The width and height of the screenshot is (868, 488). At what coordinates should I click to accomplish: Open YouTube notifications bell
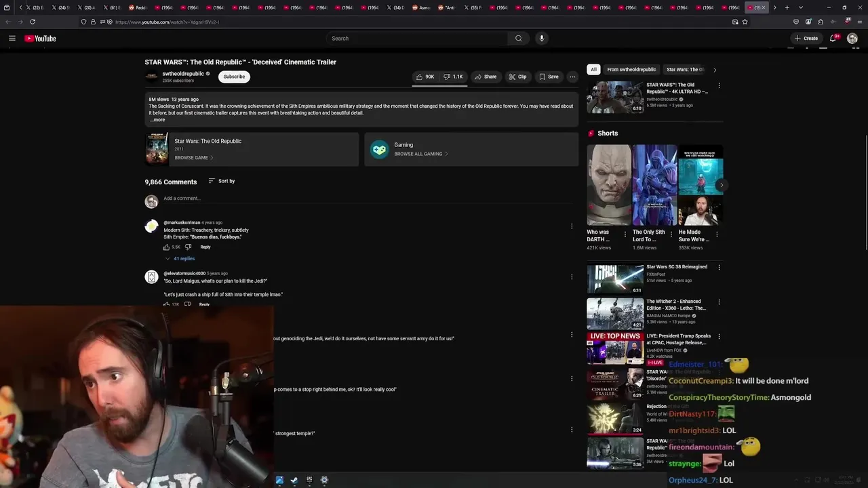pyautogui.click(x=833, y=39)
